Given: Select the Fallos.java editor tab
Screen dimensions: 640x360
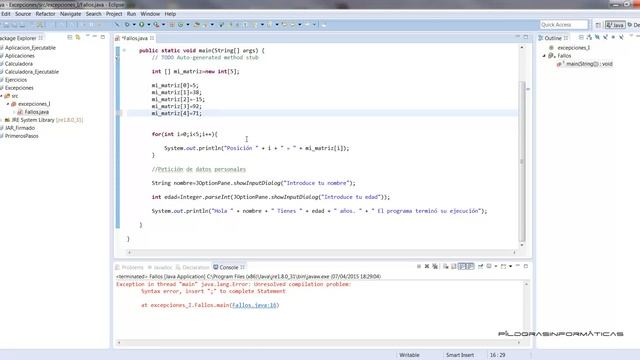Looking at the screenshot, I should [135, 38].
